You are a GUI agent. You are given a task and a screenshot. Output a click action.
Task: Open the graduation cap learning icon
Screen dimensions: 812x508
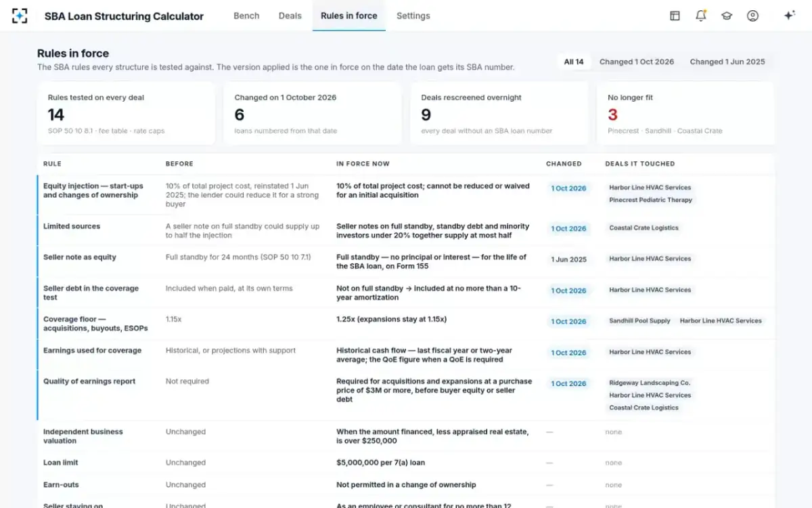727,16
